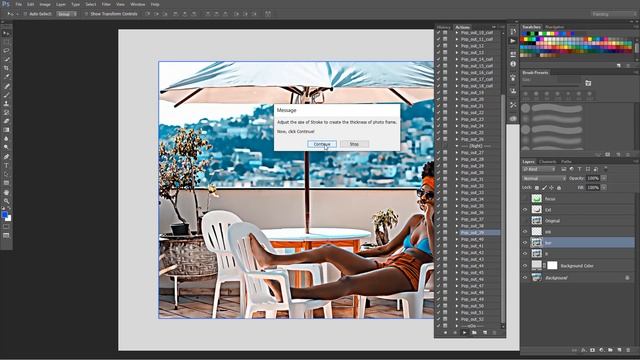Click Play selection in Actions panel

tap(464, 333)
